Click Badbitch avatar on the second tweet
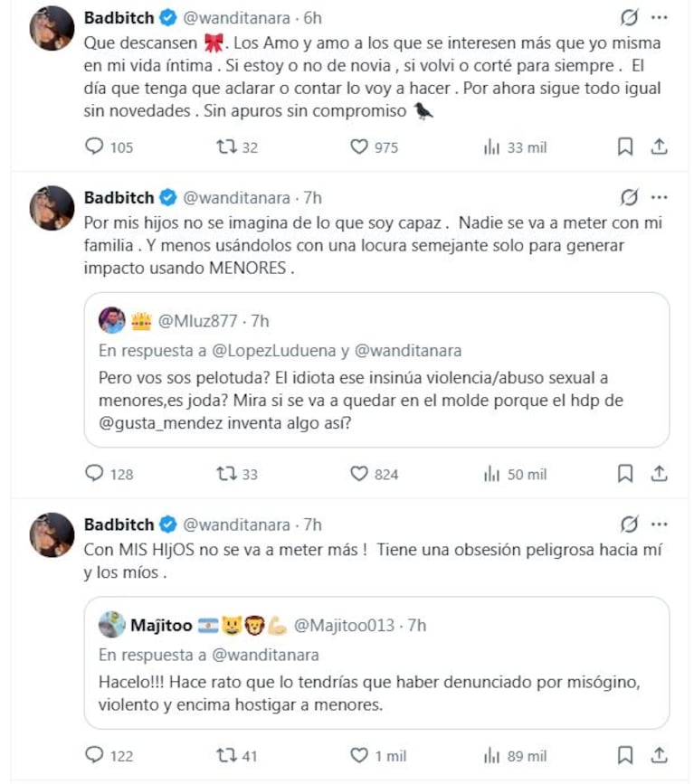694x784 pixels. [x=52, y=208]
